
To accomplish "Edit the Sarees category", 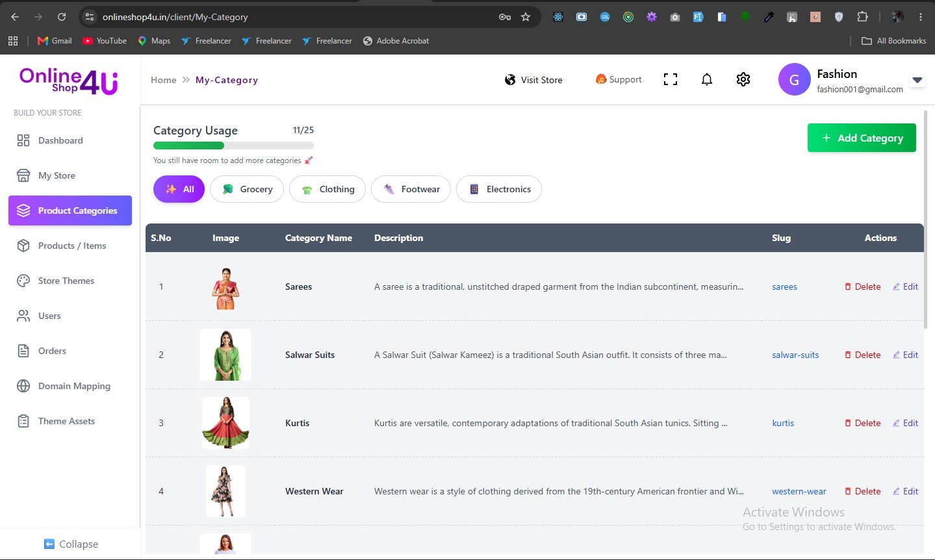I will 905,286.
